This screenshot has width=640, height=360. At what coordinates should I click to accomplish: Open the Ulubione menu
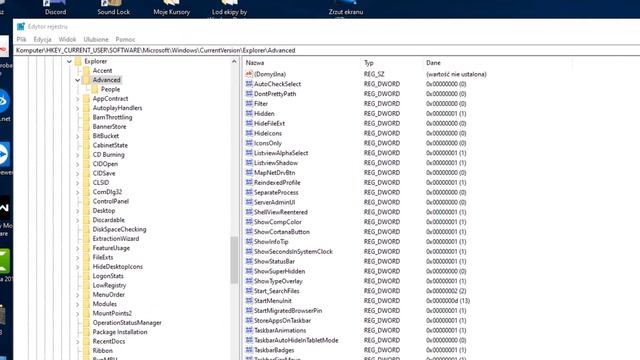click(x=96, y=39)
